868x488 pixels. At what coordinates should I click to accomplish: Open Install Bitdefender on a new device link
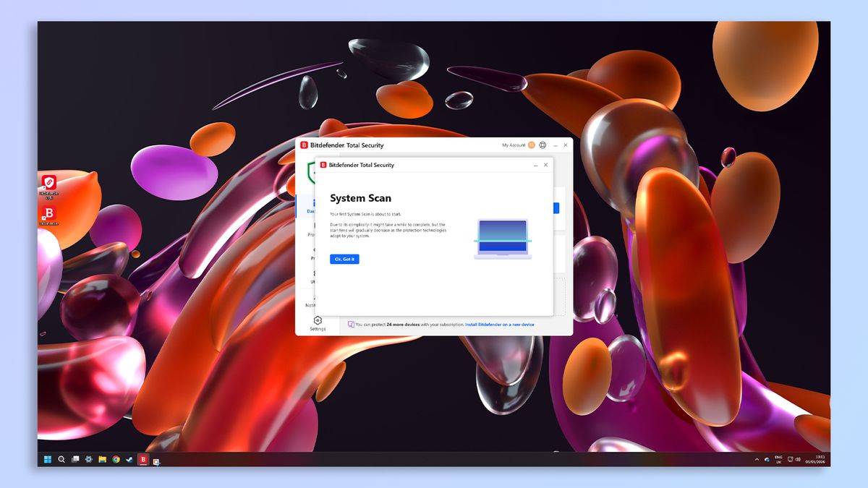[500, 325]
